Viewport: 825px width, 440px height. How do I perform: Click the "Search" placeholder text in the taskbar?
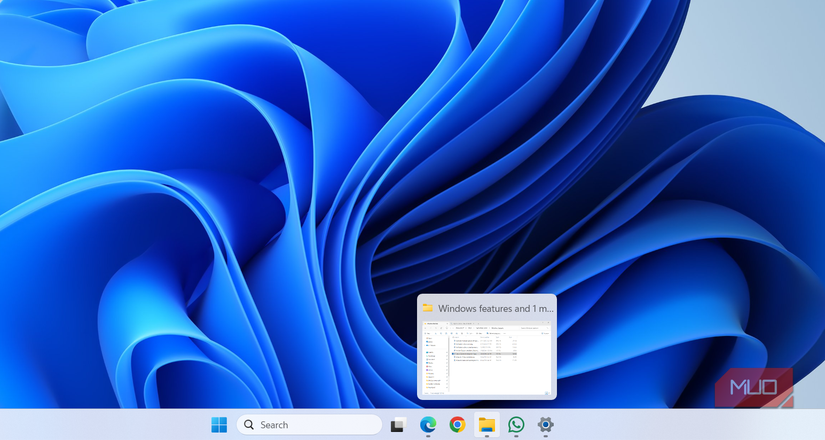pyautogui.click(x=274, y=425)
